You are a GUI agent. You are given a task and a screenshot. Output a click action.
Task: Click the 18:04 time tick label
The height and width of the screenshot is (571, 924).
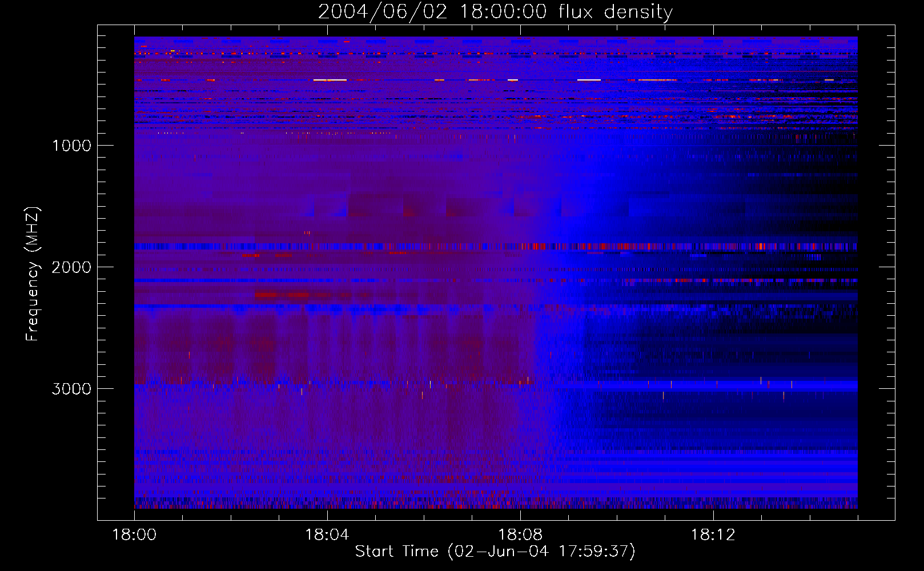327,535
